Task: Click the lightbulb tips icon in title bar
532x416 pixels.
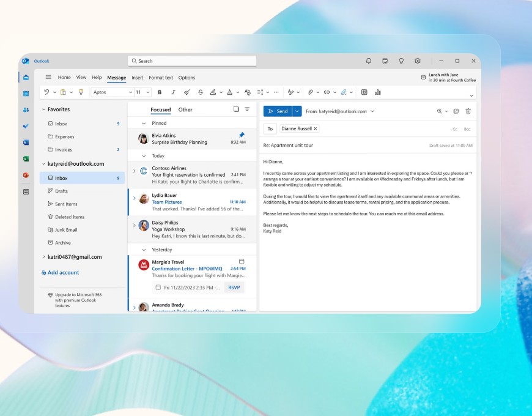Action: pos(401,61)
